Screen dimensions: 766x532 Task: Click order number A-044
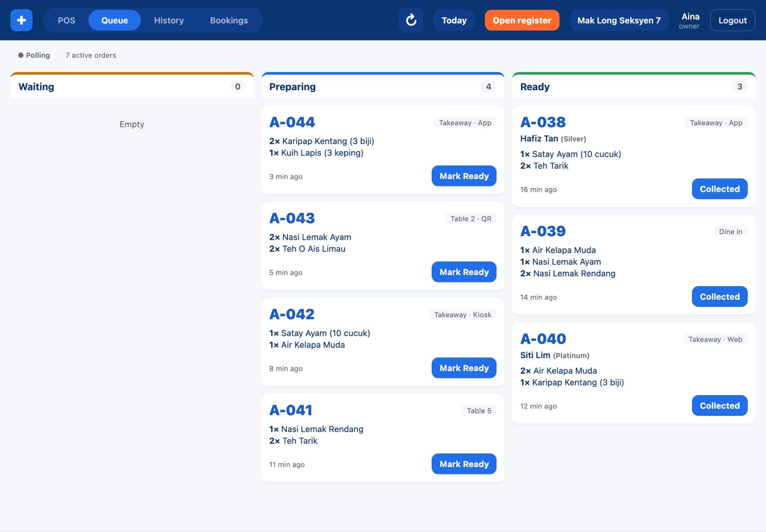pos(292,122)
